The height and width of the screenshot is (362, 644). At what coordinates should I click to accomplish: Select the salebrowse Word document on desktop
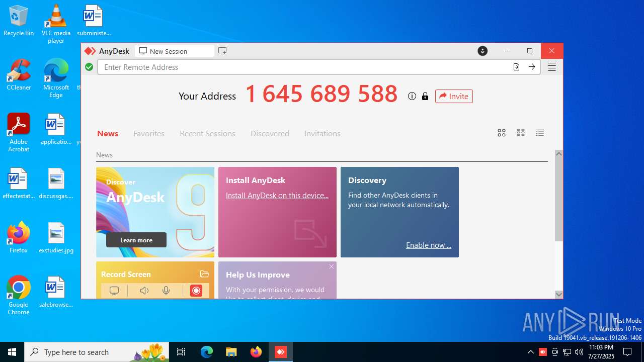pyautogui.click(x=56, y=292)
